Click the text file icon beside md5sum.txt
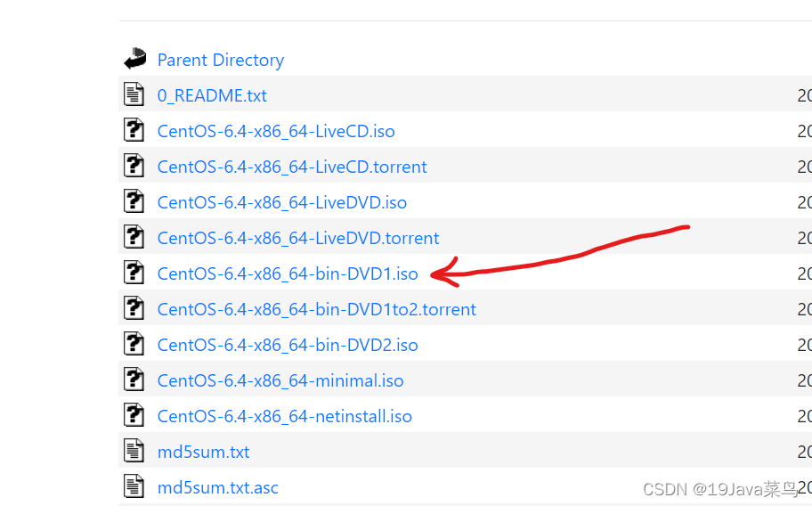 [134, 451]
